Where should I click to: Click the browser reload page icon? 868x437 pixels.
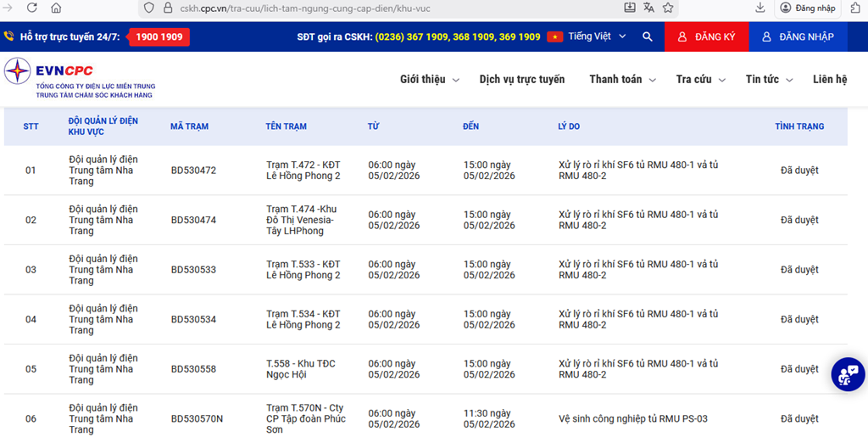[x=31, y=8]
